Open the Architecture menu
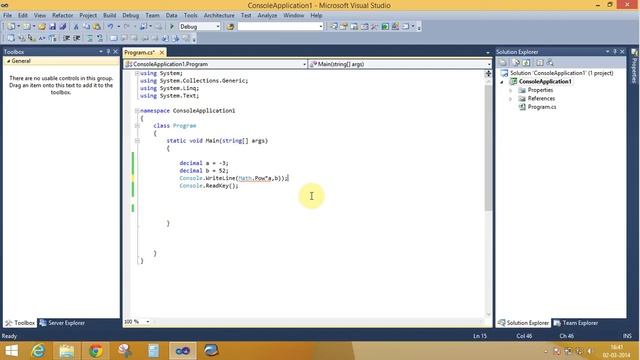The height and width of the screenshot is (360, 640). point(219,16)
